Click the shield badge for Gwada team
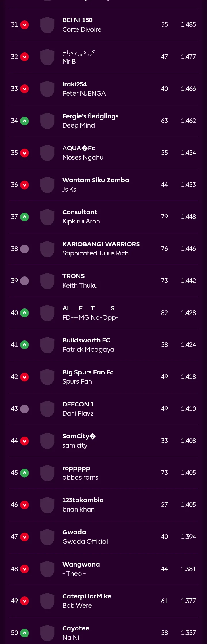Image resolution: width=207 pixels, height=644 pixels. (47, 537)
